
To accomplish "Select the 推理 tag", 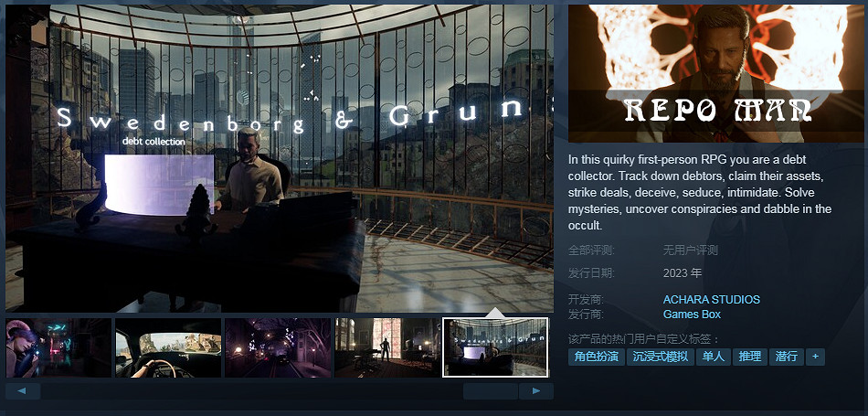I will [x=749, y=357].
